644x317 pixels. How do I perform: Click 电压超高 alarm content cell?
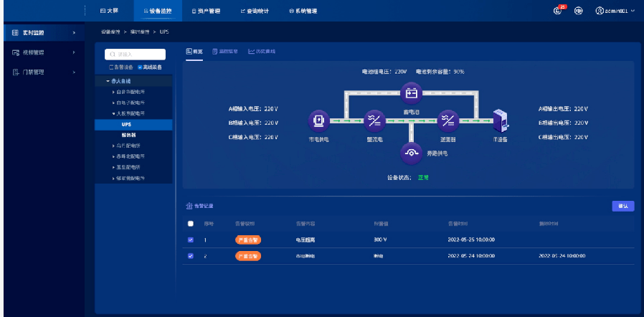point(306,240)
